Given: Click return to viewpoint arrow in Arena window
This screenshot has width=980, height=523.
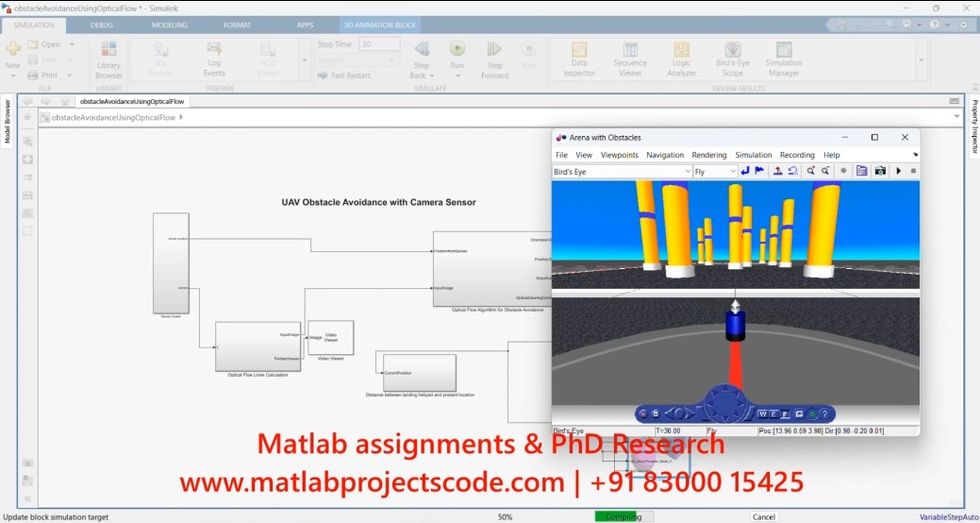Looking at the screenshot, I should click(745, 171).
